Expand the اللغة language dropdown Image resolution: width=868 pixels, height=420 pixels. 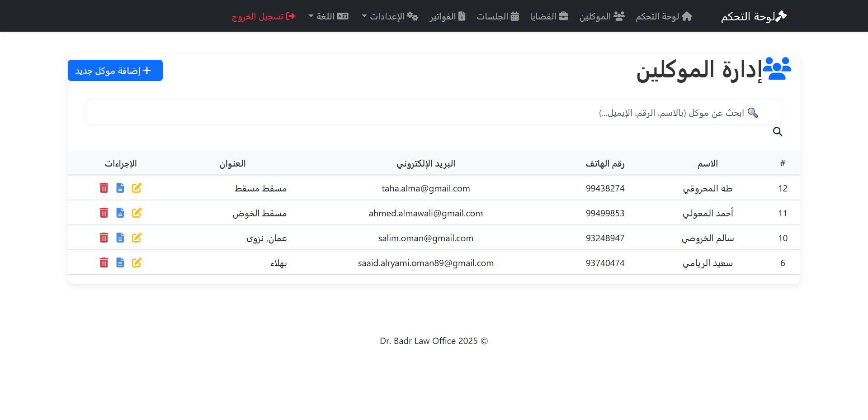tap(328, 16)
